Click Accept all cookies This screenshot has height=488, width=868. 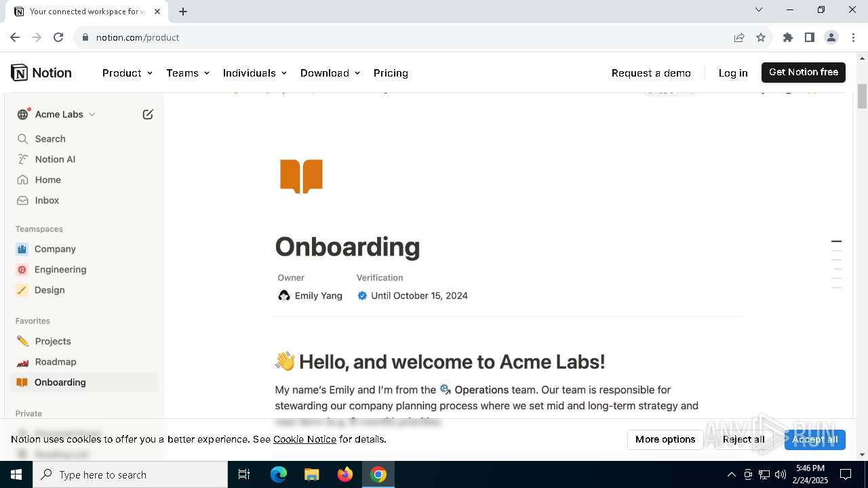click(x=815, y=439)
